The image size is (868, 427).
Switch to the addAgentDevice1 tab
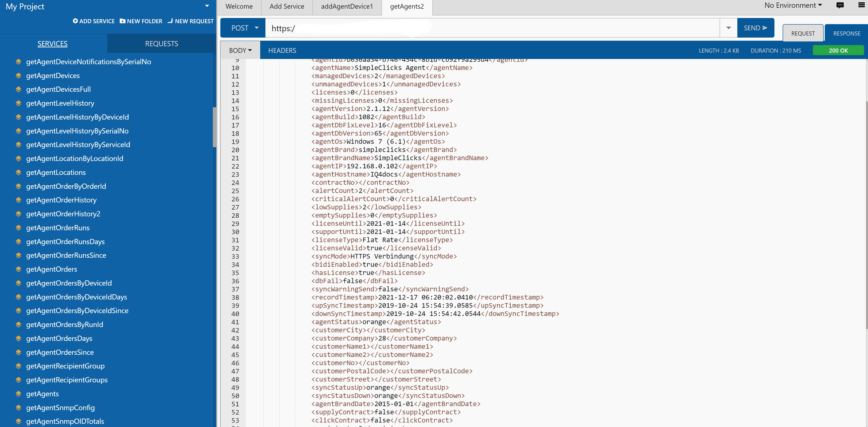[x=347, y=6]
